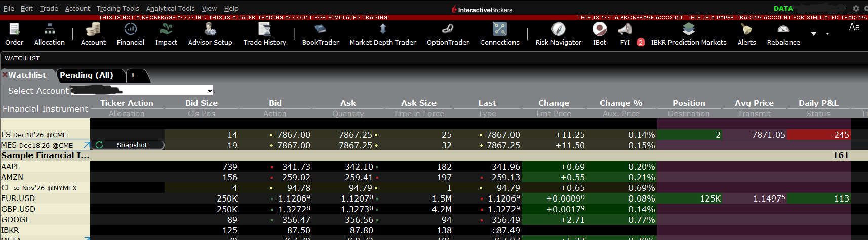Viewport: 868px width, 240px height.
Task: Select the GBP.USD instrument
Action: tap(45, 209)
